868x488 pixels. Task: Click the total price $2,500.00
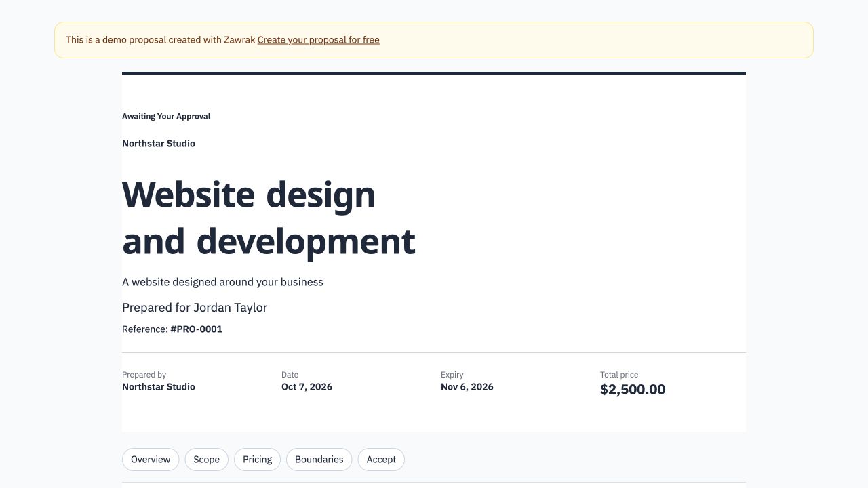[633, 390]
